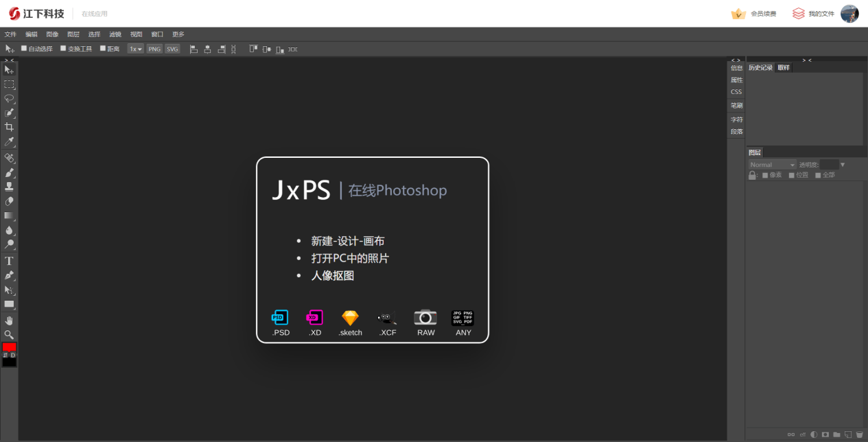Expand side panel strip with <> arrows
Viewport: 868px width, 442px height.
736,60
